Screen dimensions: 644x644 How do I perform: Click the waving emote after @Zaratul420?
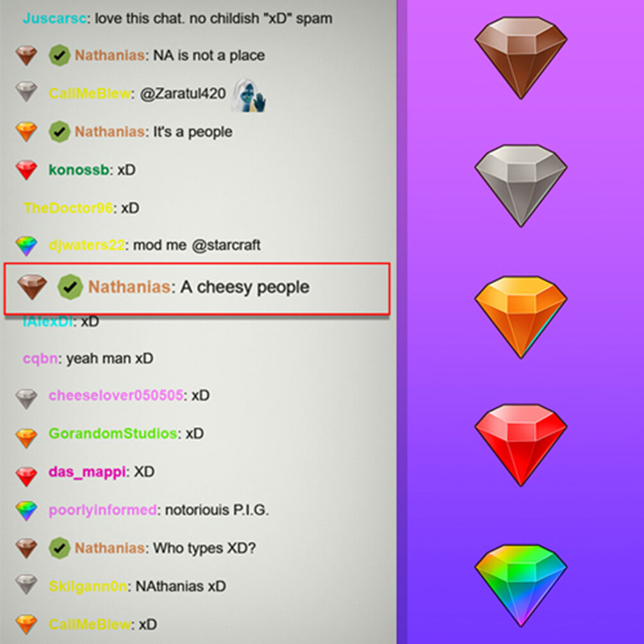249,95
